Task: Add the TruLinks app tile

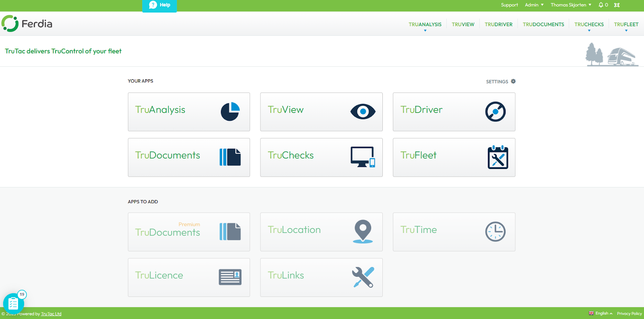Action: coord(321,278)
